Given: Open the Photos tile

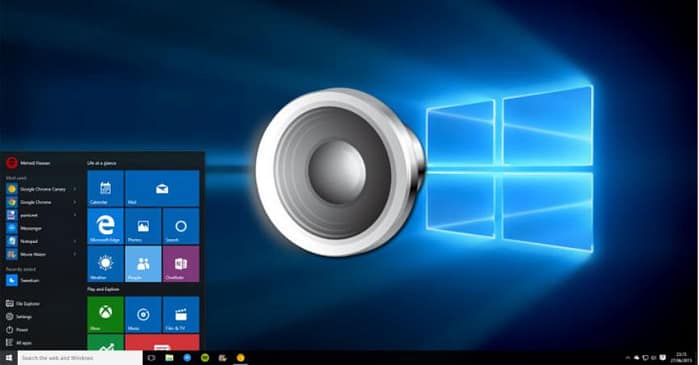Looking at the screenshot, I should pos(143,226).
